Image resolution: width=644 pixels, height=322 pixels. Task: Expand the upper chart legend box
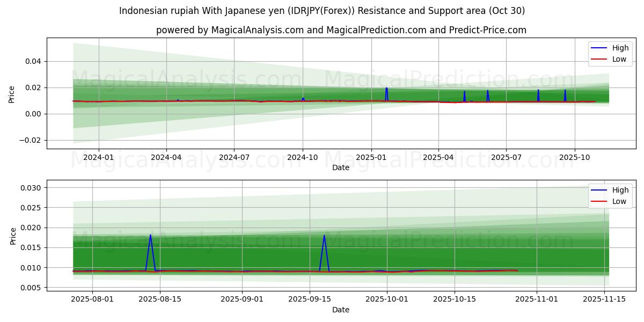(610, 53)
